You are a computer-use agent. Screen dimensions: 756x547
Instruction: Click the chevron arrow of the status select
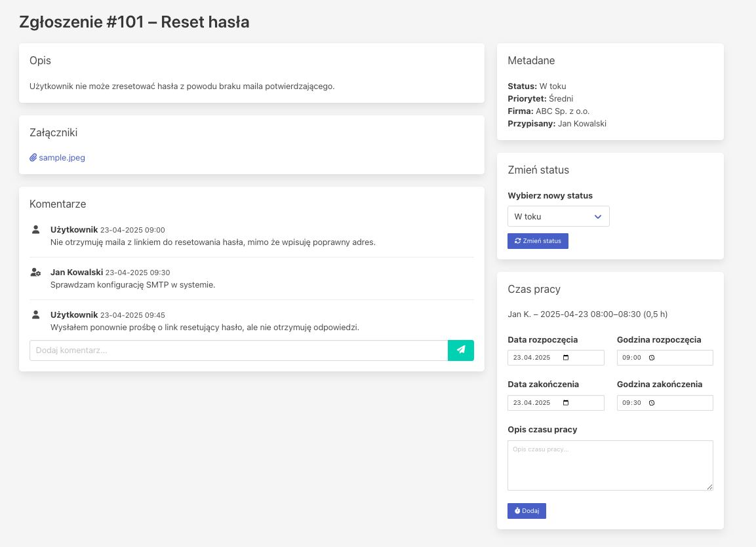(x=597, y=216)
